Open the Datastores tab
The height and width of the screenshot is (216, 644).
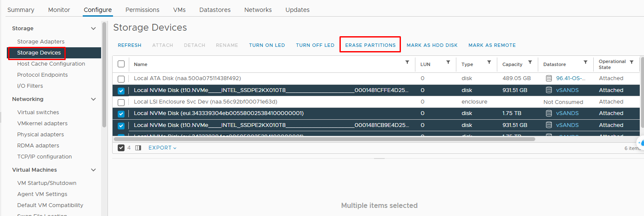coord(215,10)
